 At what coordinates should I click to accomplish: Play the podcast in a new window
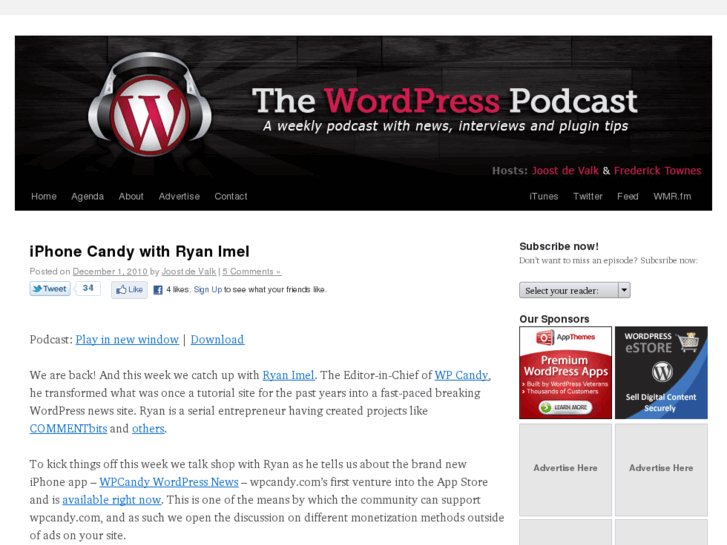coord(127,340)
